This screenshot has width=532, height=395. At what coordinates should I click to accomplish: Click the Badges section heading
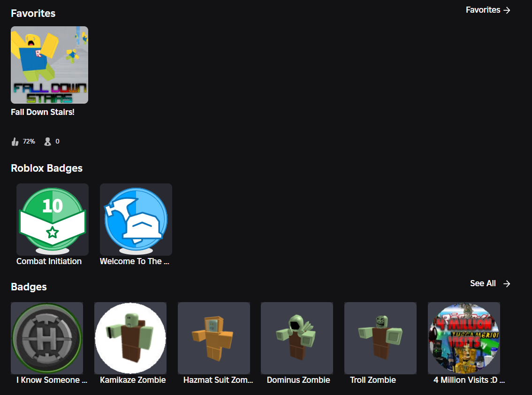click(x=29, y=287)
